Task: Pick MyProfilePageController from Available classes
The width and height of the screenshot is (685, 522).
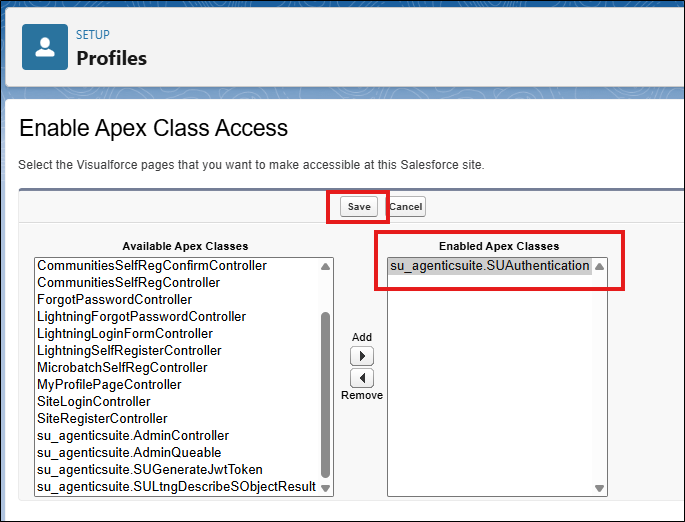Action: click(109, 385)
